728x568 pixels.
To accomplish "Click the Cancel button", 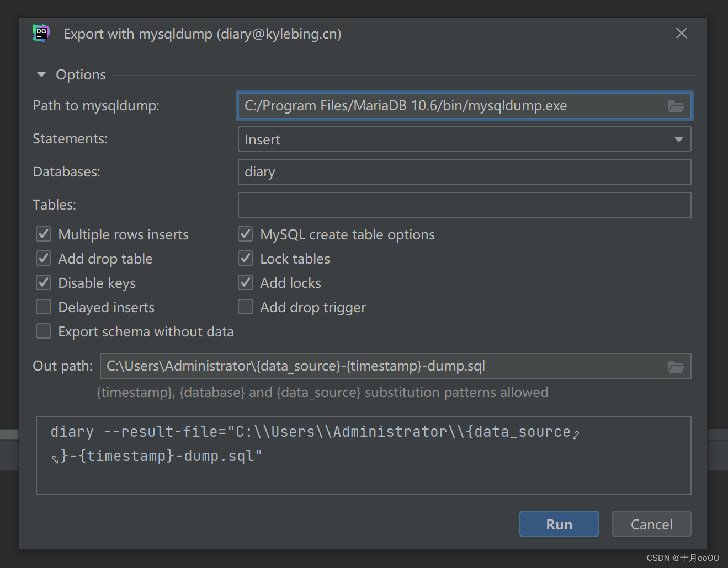I will tap(651, 524).
